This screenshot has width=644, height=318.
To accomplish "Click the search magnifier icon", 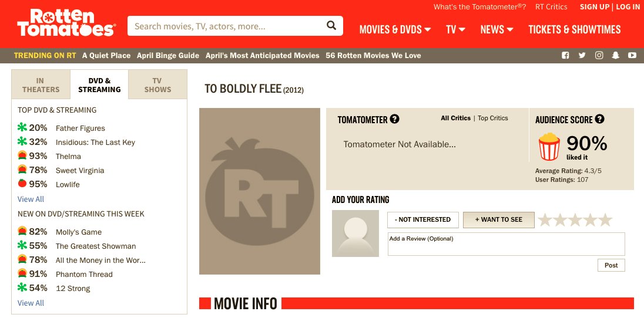I will (331, 25).
